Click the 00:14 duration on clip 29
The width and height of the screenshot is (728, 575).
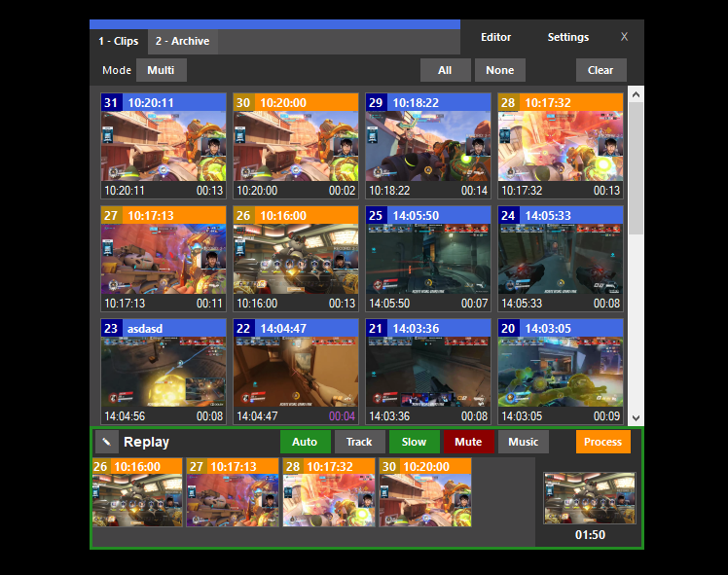pyautogui.click(x=474, y=191)
